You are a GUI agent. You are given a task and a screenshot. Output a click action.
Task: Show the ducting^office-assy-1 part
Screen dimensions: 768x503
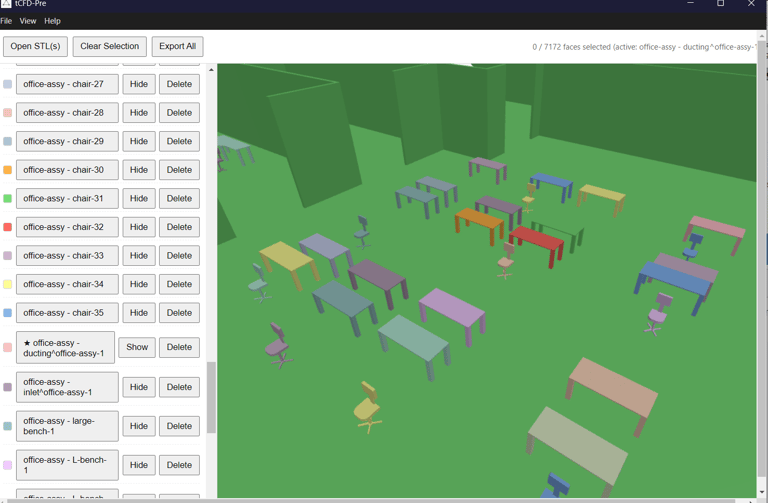click(x=137, y=347)
